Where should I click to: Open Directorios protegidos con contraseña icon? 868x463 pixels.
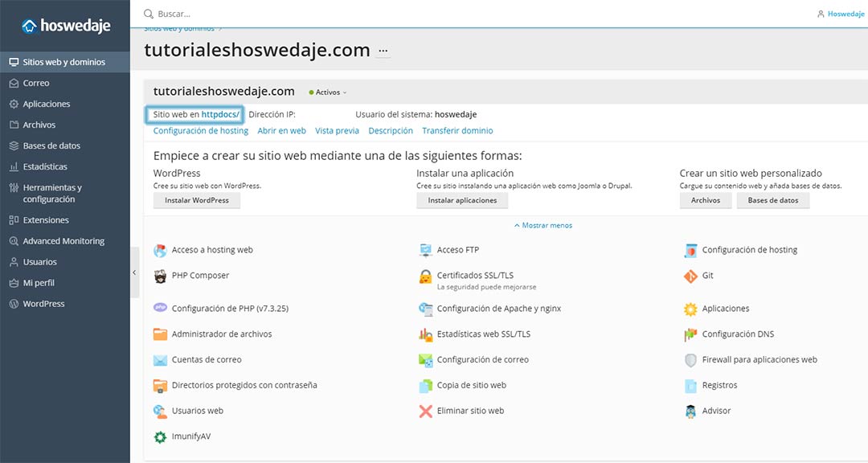[160, 386]
